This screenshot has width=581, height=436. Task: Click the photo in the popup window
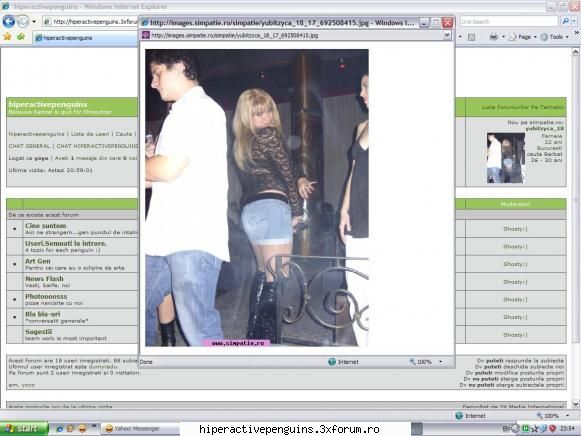[257, 198]
